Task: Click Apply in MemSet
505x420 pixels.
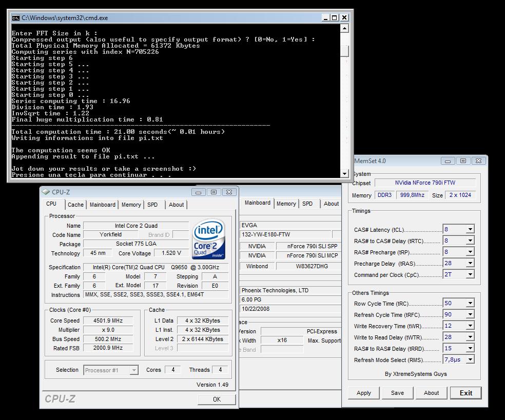Action: [364, 393]
